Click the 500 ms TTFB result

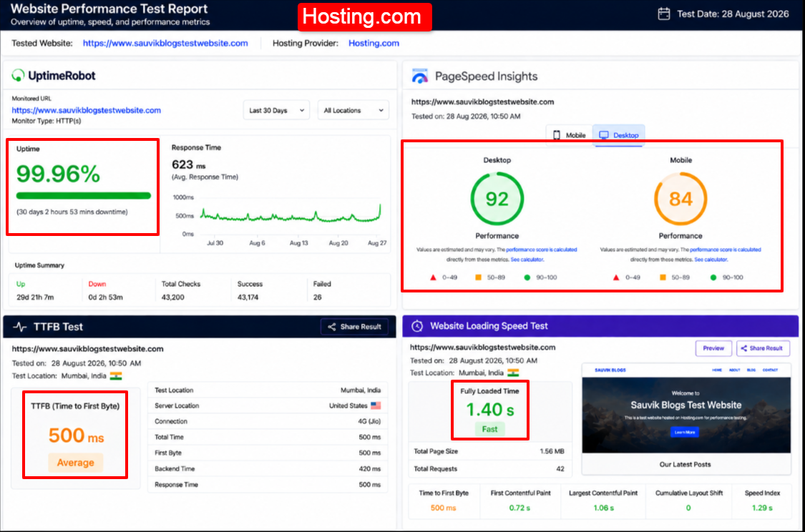tap(76, 435)
